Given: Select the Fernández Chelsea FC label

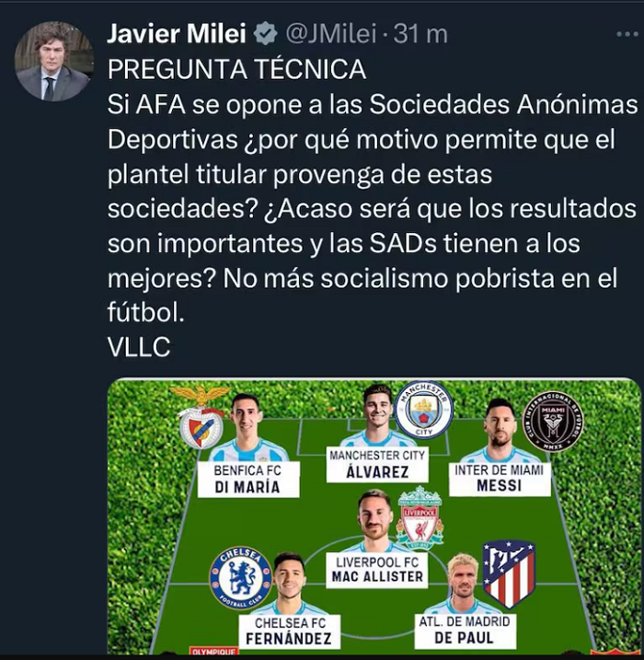Looking at the screenshot, I should pos(290,631).
